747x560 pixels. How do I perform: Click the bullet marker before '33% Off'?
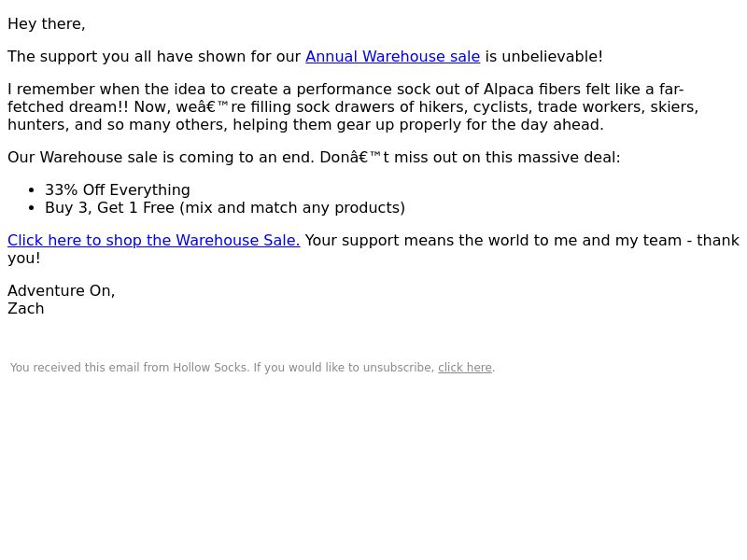(32, 190)
